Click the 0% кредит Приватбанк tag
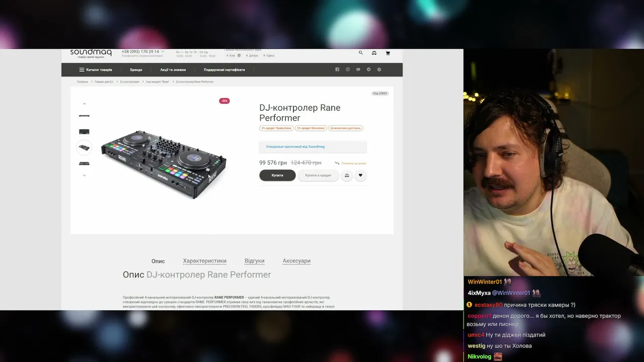This screenshot has height=362, width=644. (x=276, y=128)
